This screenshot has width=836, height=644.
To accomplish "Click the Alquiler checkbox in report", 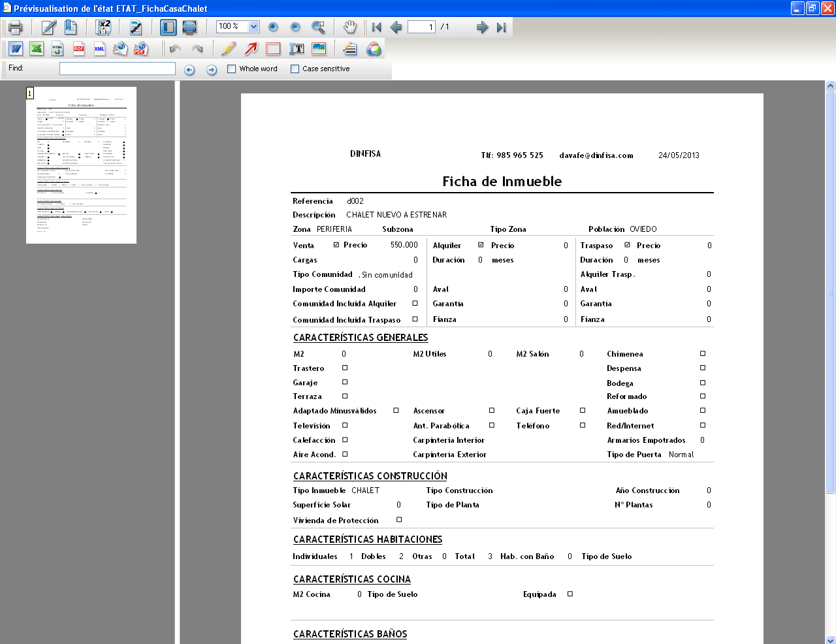I will point(481,245).
